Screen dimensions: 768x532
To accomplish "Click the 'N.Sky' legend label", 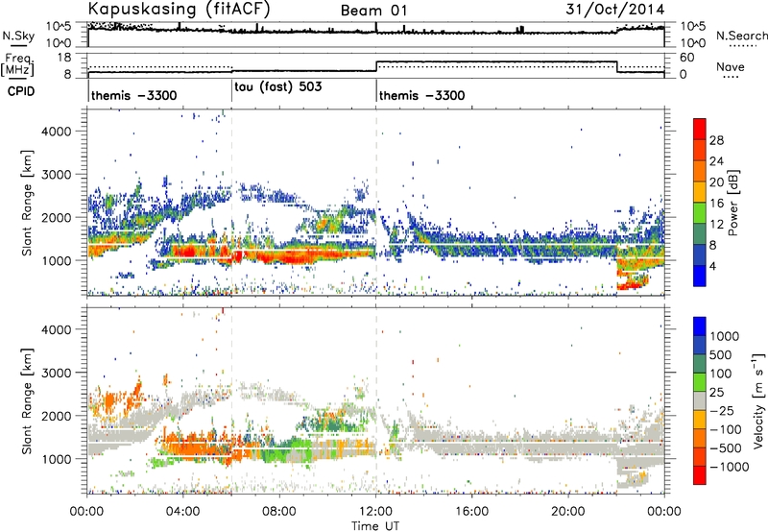I will click(x=18, y=36).
